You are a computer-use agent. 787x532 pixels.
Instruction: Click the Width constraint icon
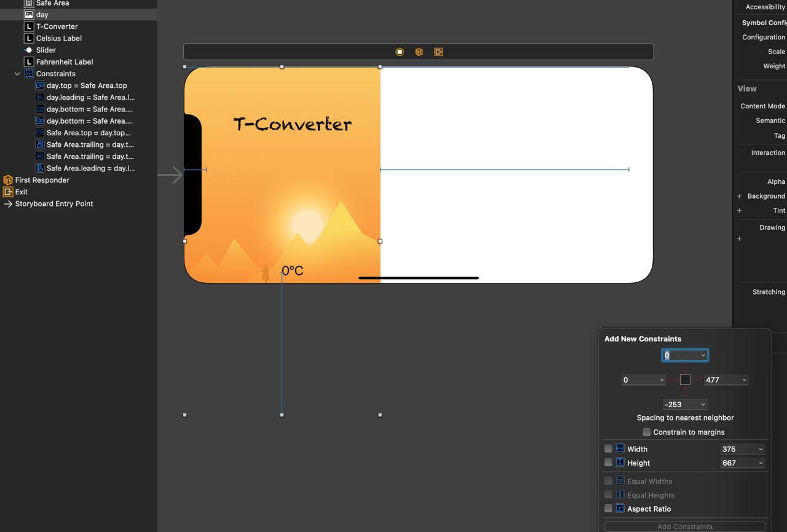click(x=620, y=448)
